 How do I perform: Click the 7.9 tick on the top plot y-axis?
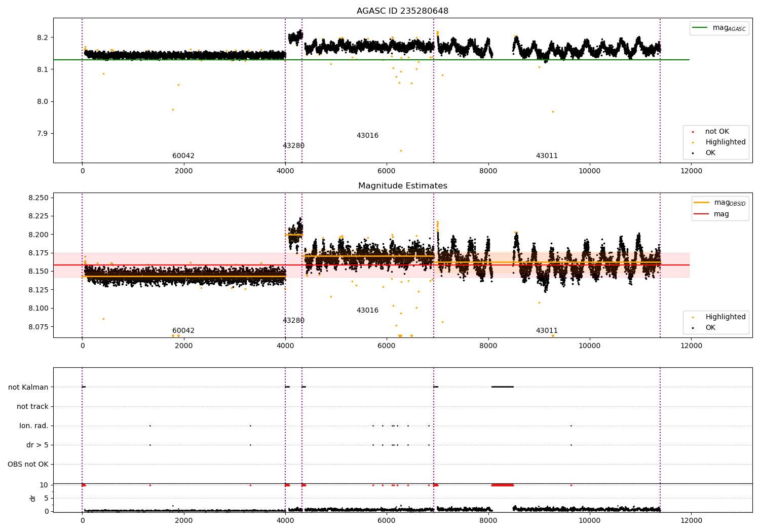coord(43,134)
